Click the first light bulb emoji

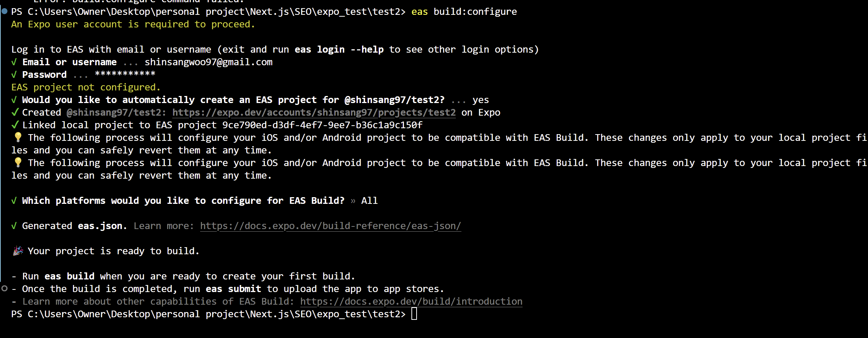[18, 137]
